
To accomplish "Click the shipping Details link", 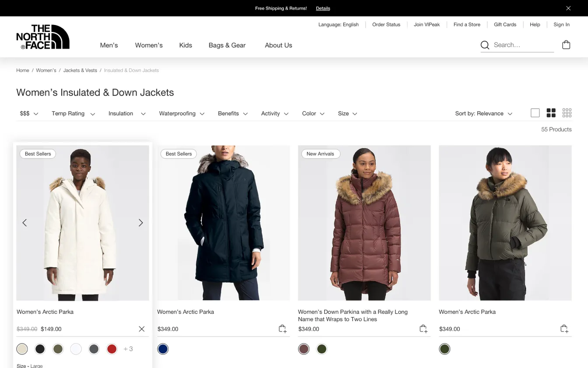I will tap(323, 8).
